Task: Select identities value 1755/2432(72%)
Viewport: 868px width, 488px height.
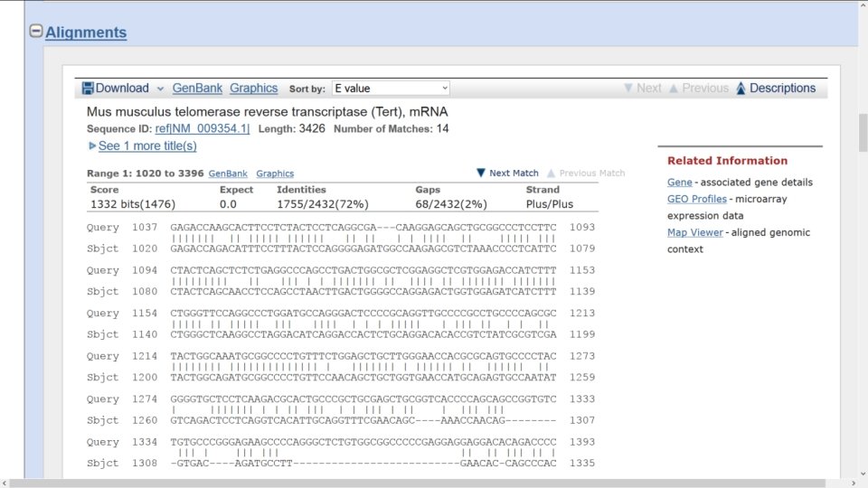Action: tap(323, 204)
